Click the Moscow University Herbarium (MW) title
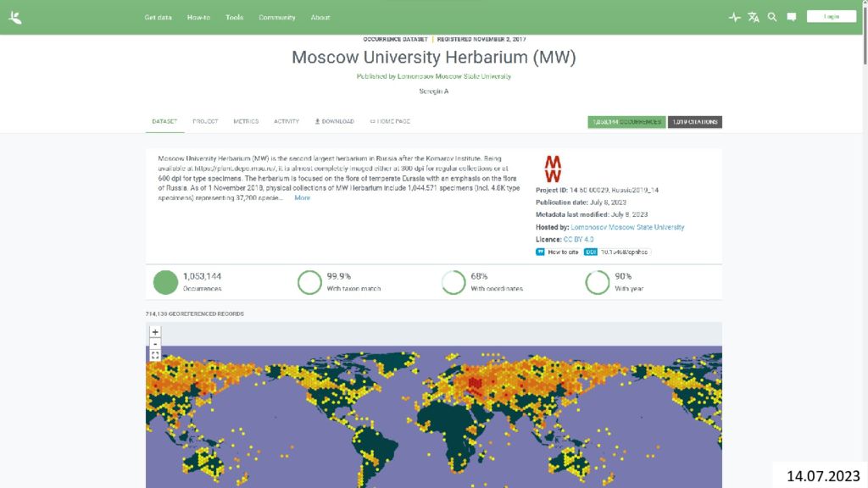 434,57
